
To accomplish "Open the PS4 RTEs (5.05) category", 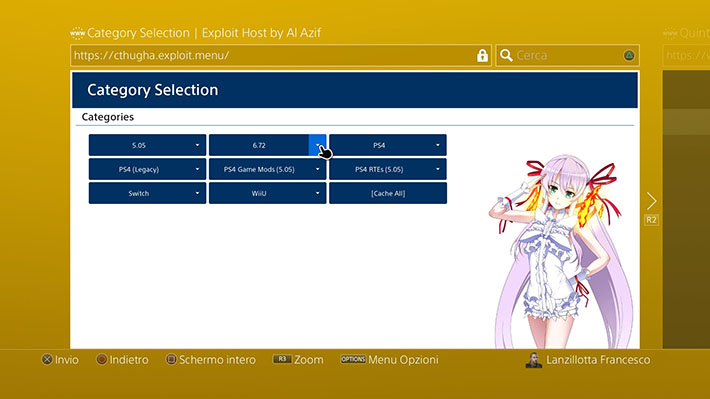I will pos(379,169).
